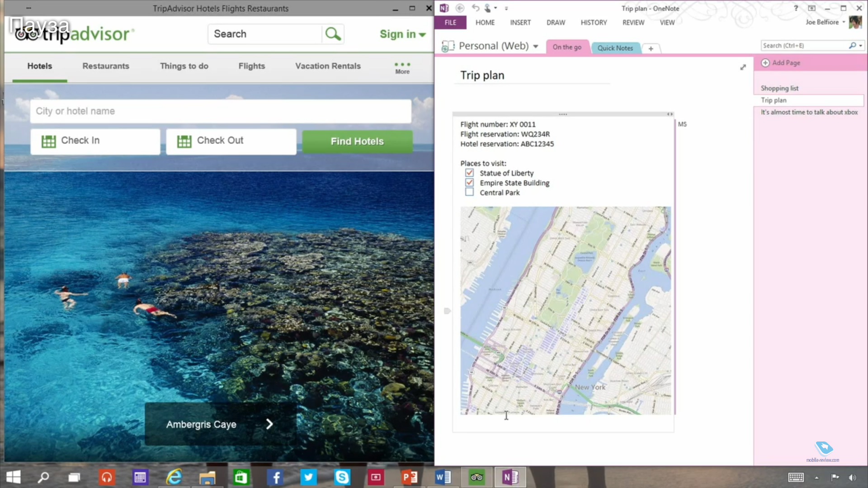Click Add Page in OneNote
868x488 pixels.
tap(781, 63)
